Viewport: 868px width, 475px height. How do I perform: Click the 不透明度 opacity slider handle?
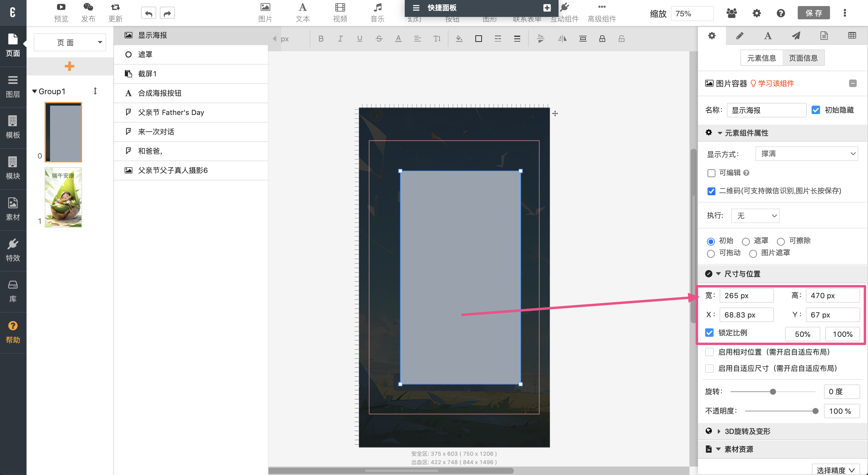(815, 411)
